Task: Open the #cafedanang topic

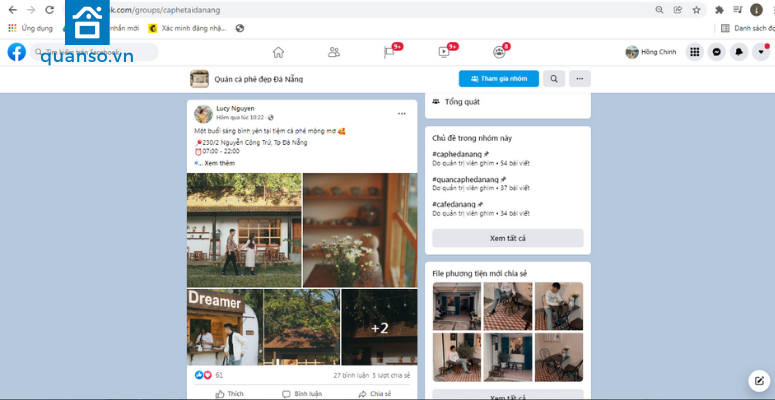Action: click(454, 204)
